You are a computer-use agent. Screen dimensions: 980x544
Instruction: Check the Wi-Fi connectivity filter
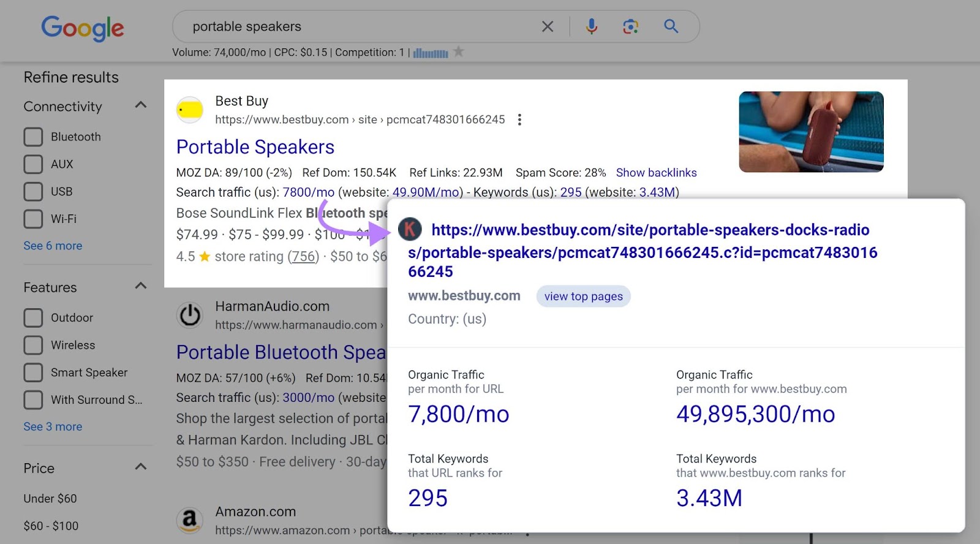point(33,219)
